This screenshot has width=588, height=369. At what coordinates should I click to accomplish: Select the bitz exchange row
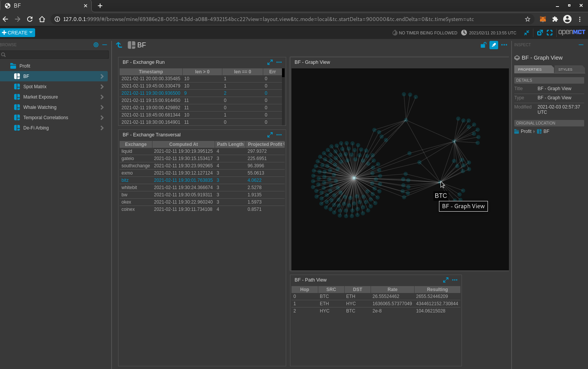click(202, 180)
